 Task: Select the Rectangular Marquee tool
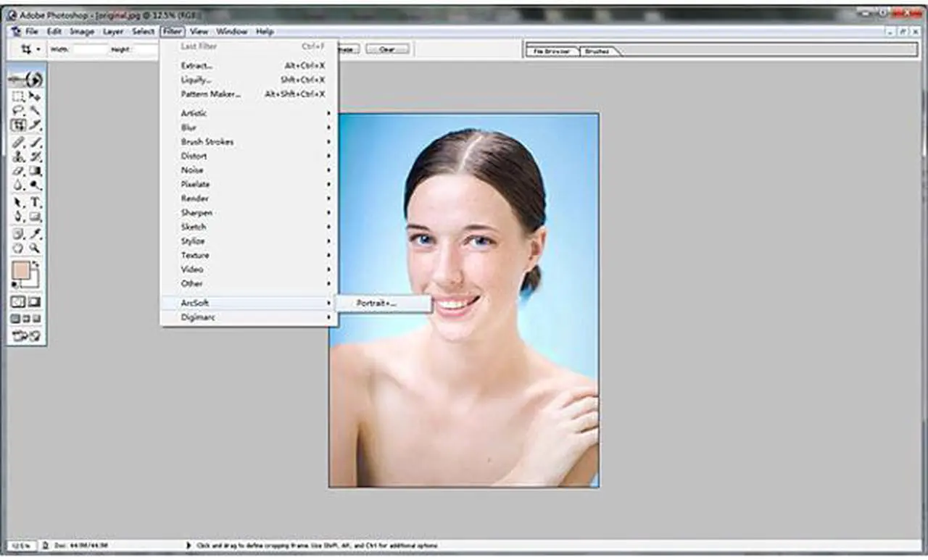click(x=19, y=96)
